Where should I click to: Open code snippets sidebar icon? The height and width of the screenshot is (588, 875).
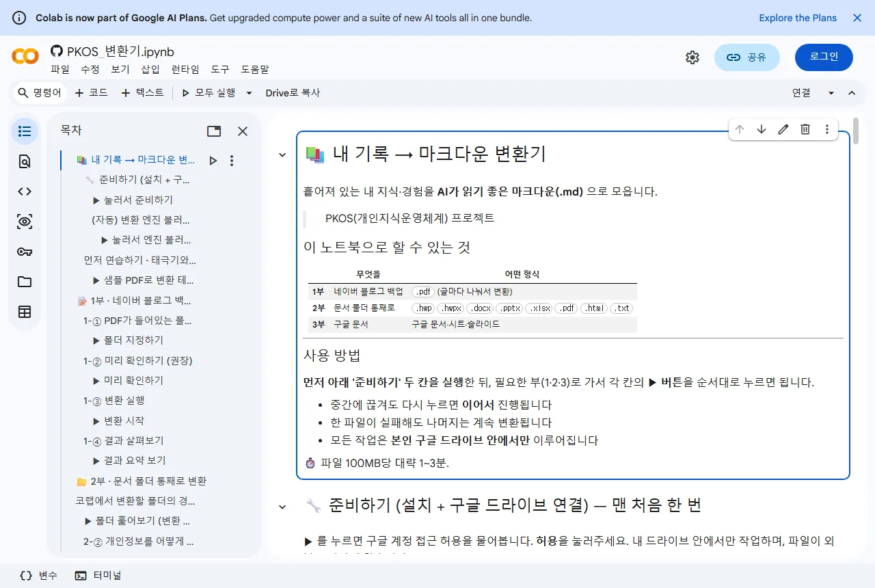25,191
